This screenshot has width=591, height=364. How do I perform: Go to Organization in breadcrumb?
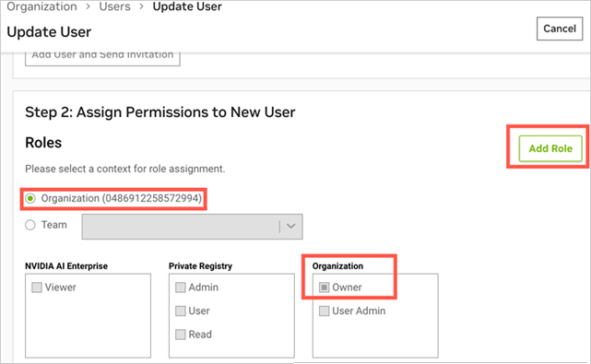click(x=41, y=6)
